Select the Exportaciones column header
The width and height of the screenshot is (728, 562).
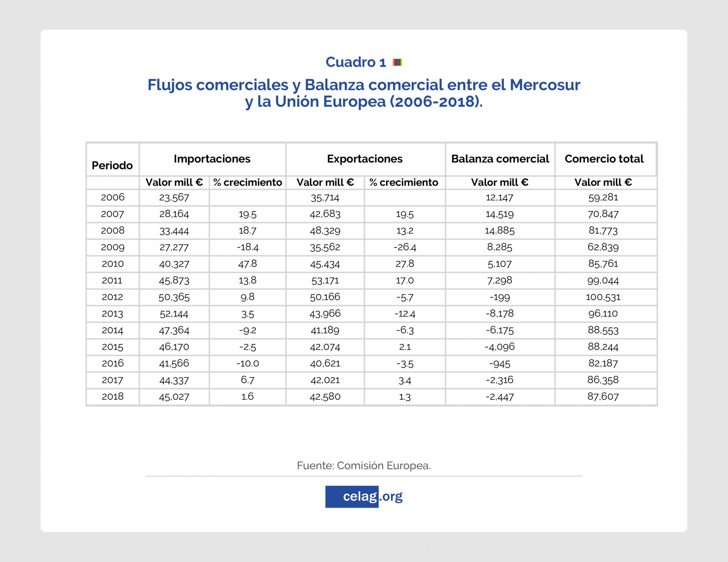pos(365,159)
